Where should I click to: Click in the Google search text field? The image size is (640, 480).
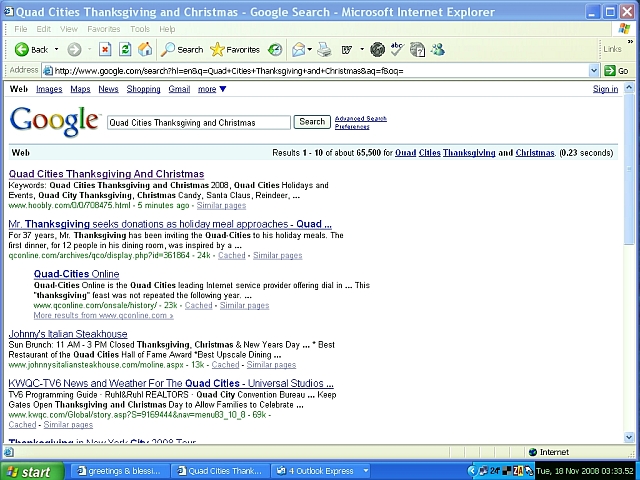[197, 122]
